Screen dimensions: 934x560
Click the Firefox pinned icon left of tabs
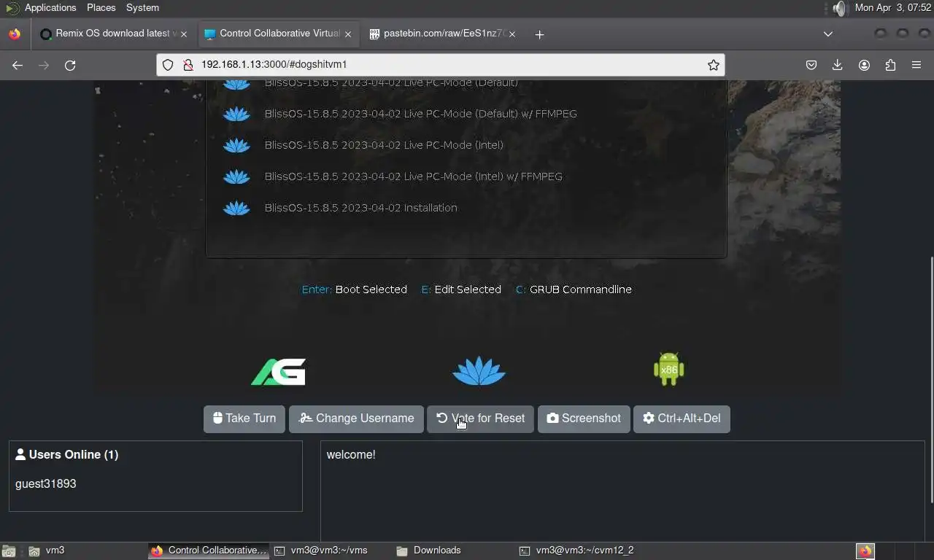click(x=15, y=34)
